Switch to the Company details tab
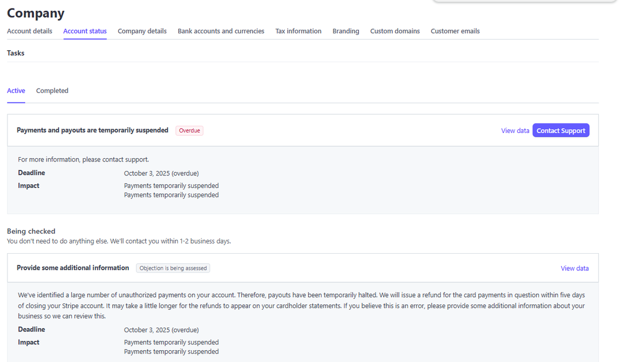This screenshot has height=362, width=644. click(x=142, y=31)
